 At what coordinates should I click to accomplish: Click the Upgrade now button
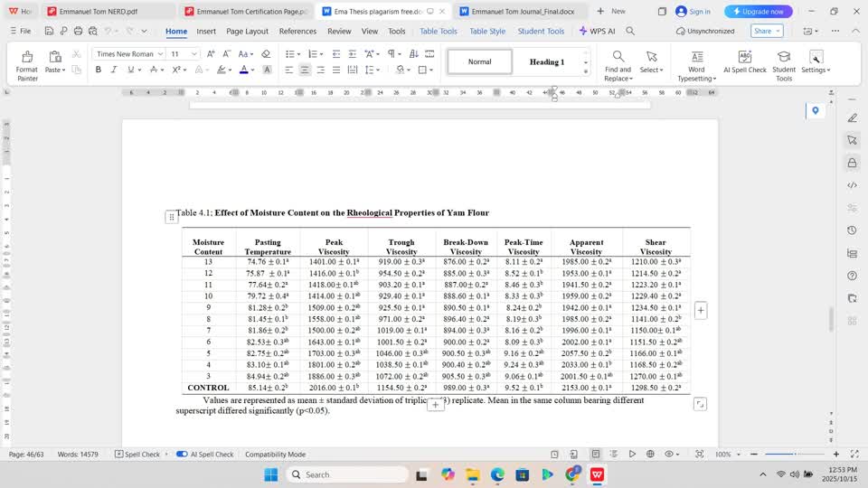pos(758,12)
